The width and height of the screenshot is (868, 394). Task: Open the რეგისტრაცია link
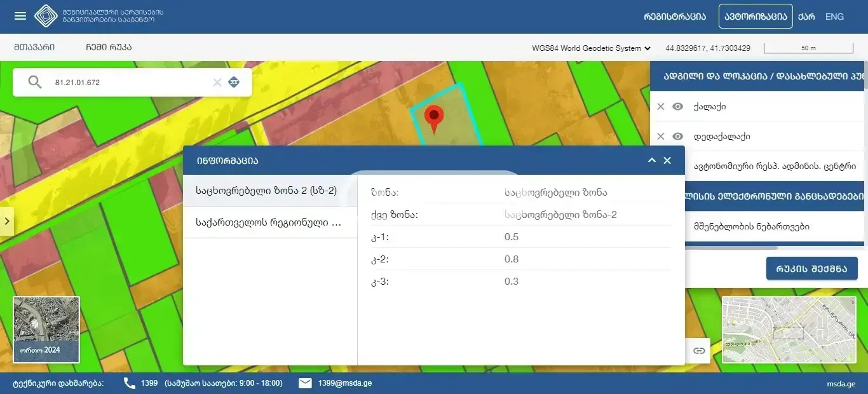tap(675, 17)
